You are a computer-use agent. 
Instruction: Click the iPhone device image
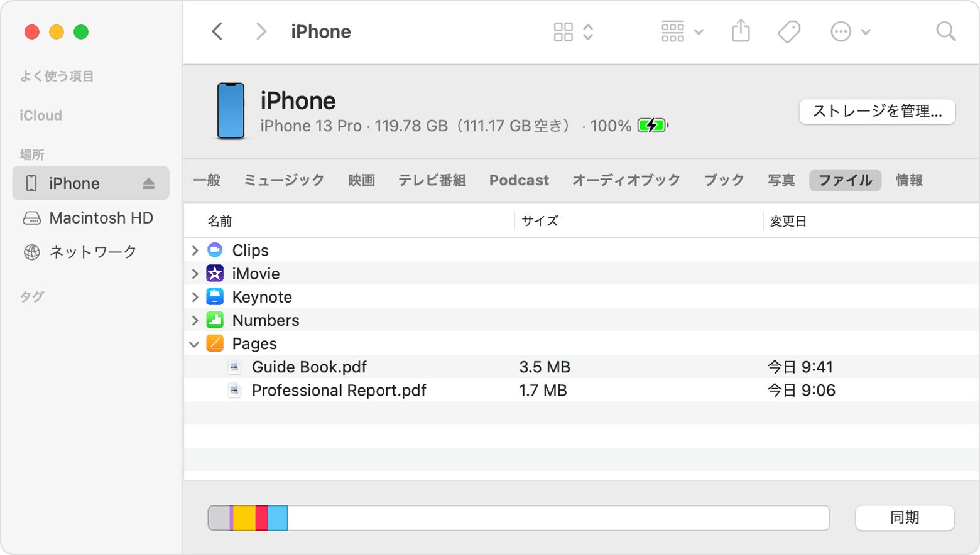pos(231,111)
